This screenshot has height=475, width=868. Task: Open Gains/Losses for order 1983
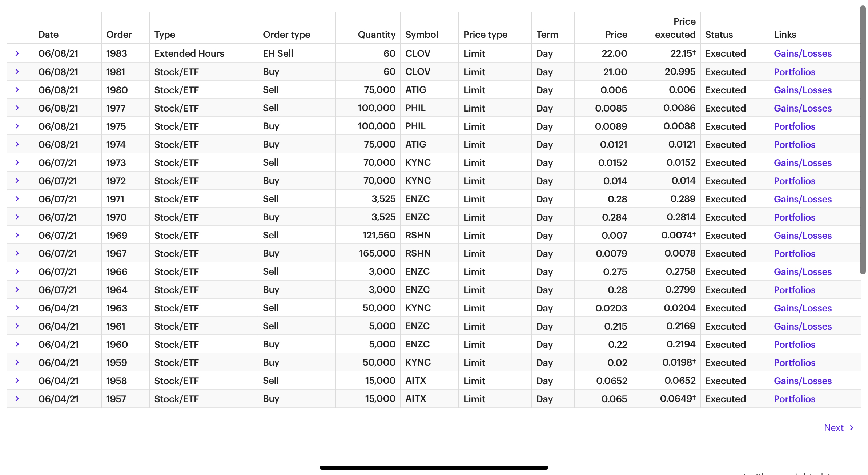pyautogui.click(x=803, y=53)
